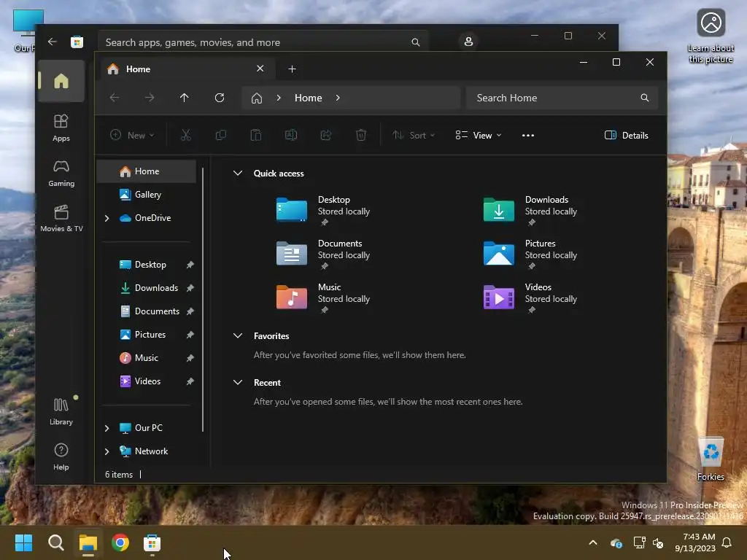Viewport: 747px width, 560px height.
Task: Show hidden system tray icons
Action: coord(593,542)
